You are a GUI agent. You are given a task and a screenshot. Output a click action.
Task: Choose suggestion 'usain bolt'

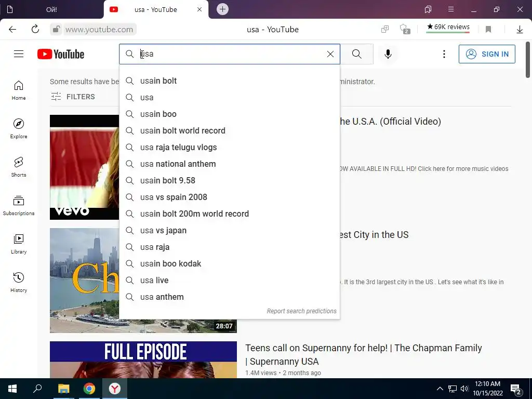[229, 81]
